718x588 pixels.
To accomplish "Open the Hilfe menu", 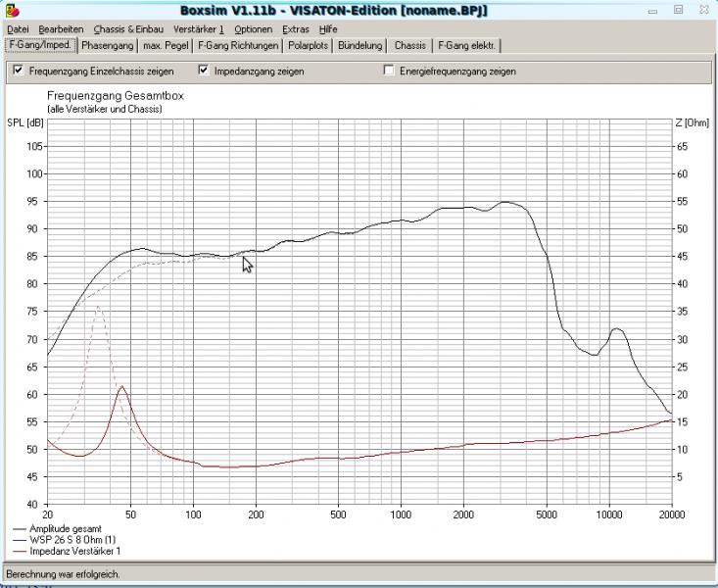I will click(328, 29).
